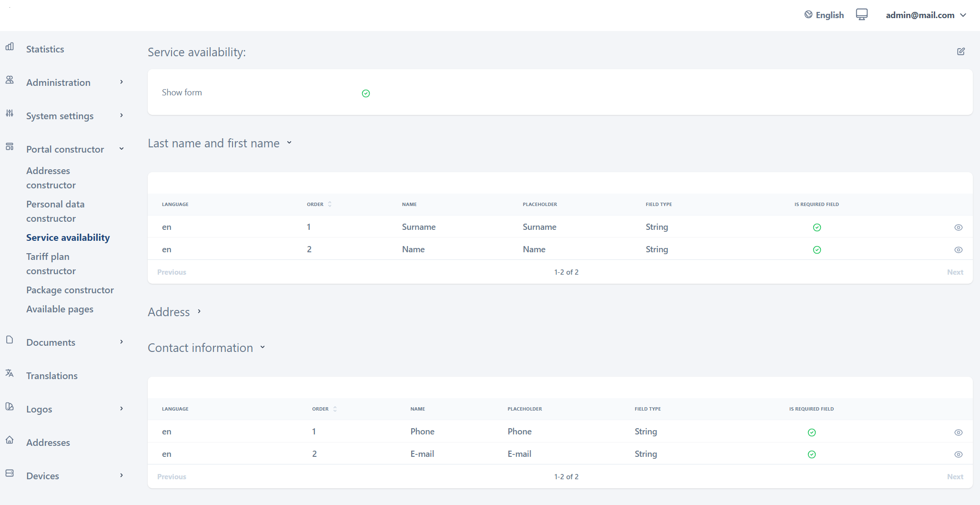Click Next in the Contact information table

click(x=955, y=476)
